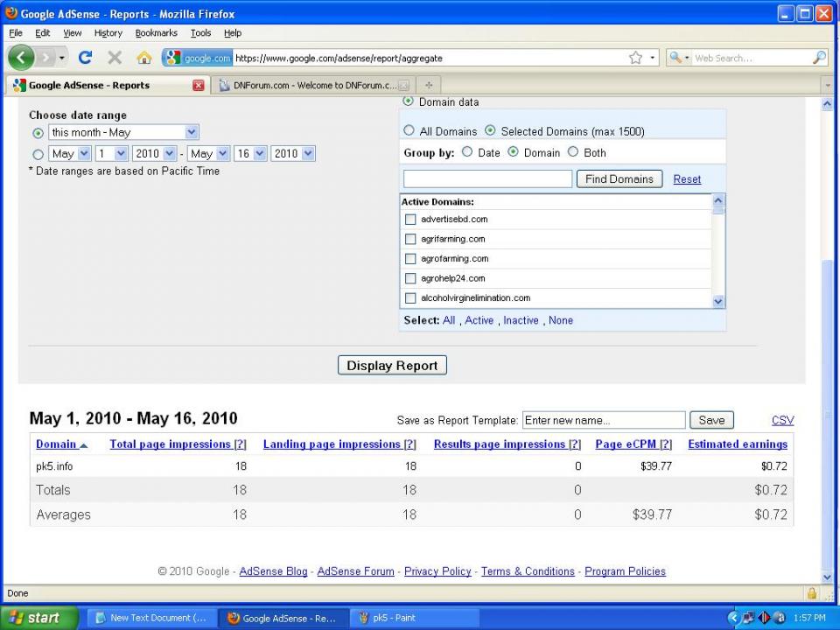Download the report via CSV link
This screenshot has width=840, height=630.
[x=782, y=420]
